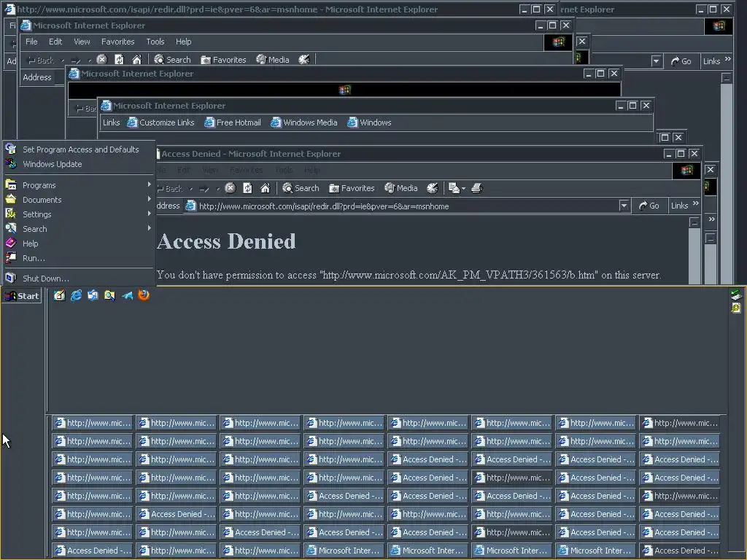
Task: Open the Free Hotmail link in the Links bar
Action: [x=233, y=122]
